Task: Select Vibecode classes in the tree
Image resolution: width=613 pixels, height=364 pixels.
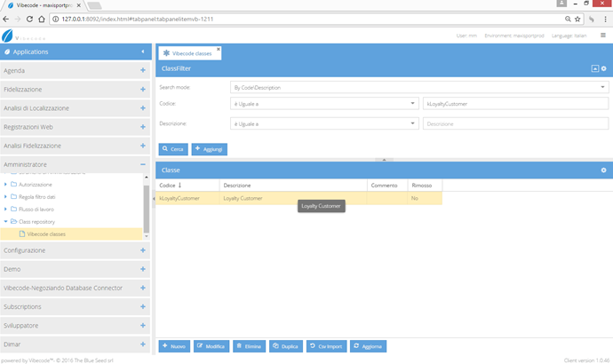Action: pyautogui.click(x=46, y=234)
